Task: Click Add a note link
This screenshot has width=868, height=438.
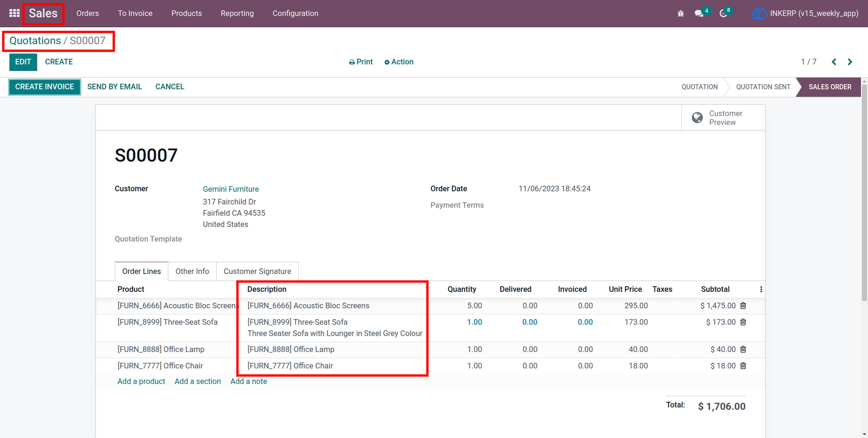Action: pyautogui.click(x=249, y=382)
